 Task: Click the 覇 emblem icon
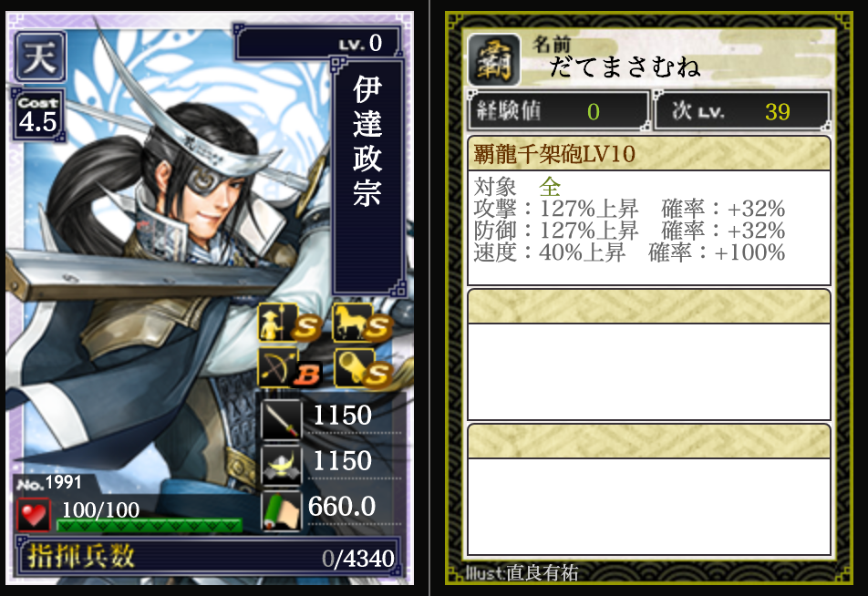[x=494, y=61]
